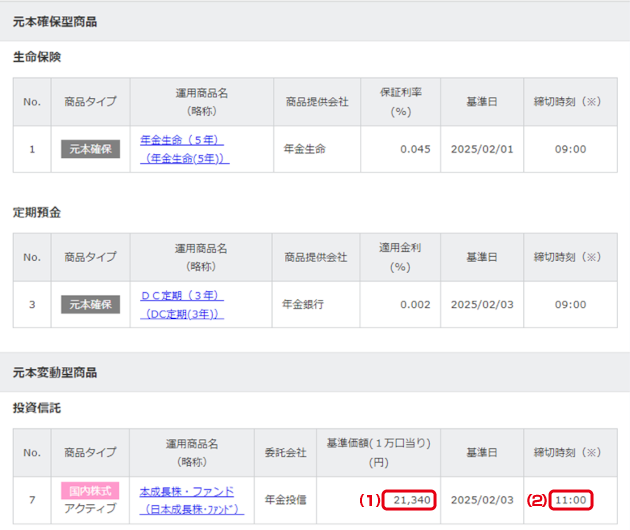The height and width of the screenshot is (530, 630).
Task: Click the 保証利率 (%) column header
Action: coord(401,101)
